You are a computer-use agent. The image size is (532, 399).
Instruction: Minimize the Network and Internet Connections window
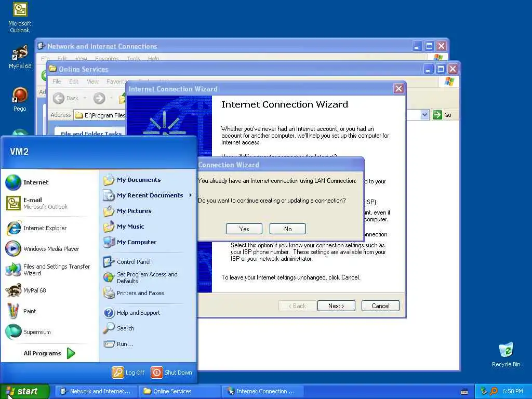point(417,46)
